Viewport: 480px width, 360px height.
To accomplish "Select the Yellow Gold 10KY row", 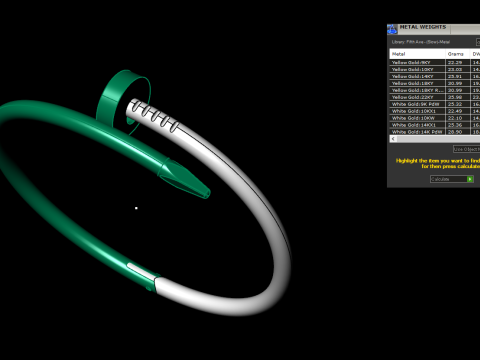I will pos(435,69).
